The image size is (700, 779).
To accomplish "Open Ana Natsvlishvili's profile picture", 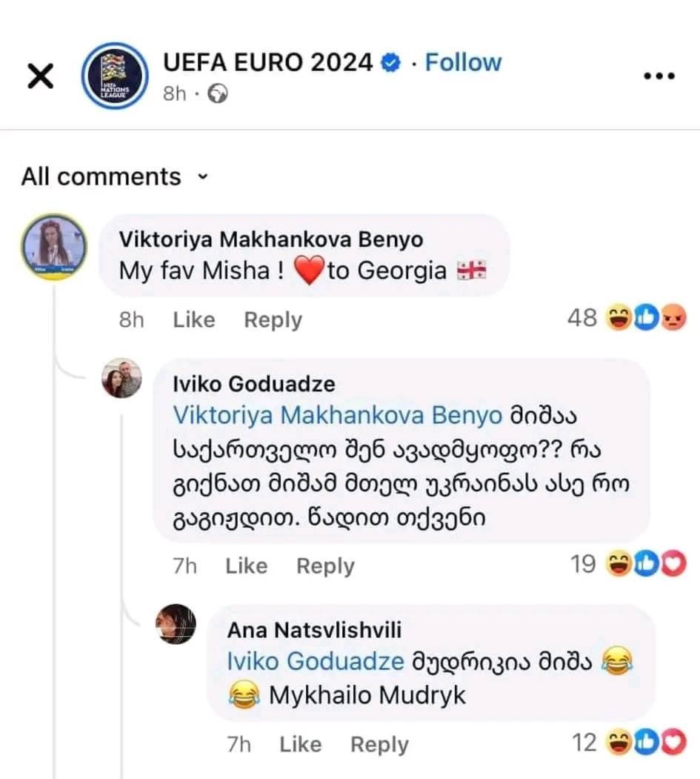I will pos(176,624).
